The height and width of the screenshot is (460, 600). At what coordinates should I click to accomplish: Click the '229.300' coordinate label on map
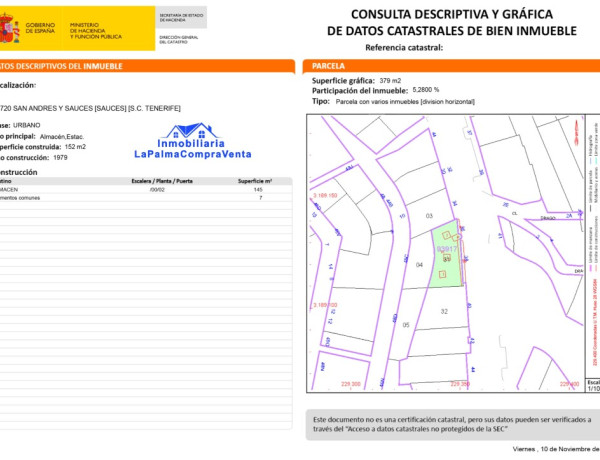pyautogui.click(x=351, y=384)
